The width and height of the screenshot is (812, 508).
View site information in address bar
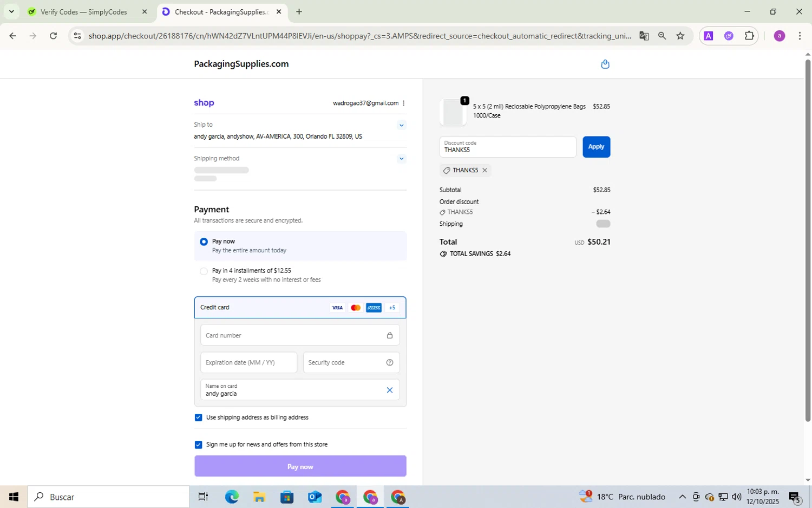(77, 36)
